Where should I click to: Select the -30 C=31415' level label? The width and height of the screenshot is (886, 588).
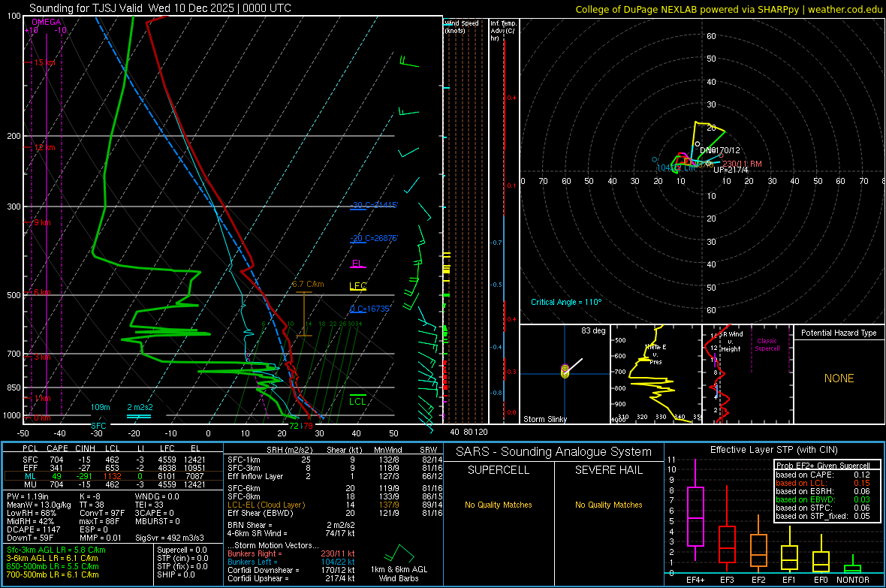[x=374, y=205]
